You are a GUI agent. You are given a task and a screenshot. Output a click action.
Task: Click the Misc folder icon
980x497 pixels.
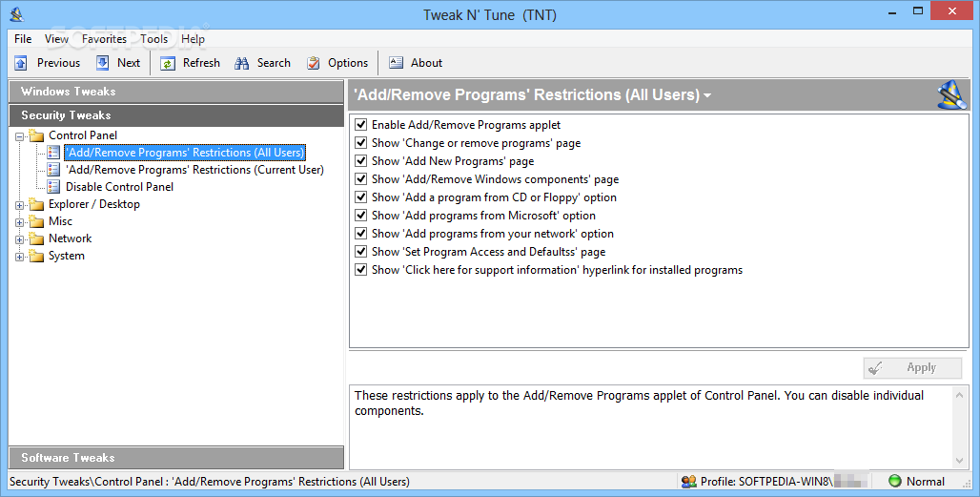tap(36, 221)
